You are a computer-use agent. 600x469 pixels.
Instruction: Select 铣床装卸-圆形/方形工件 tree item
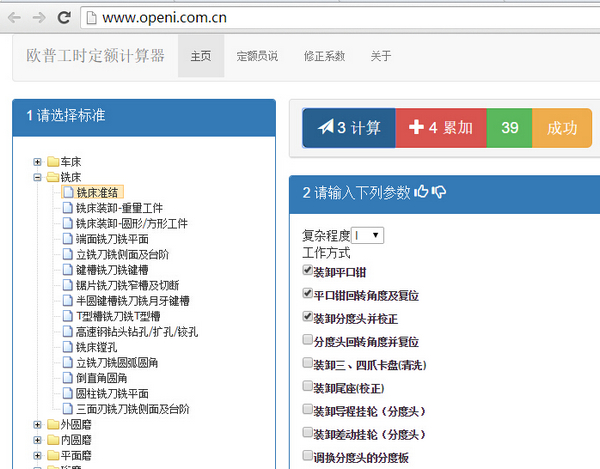tap(132, 223)
